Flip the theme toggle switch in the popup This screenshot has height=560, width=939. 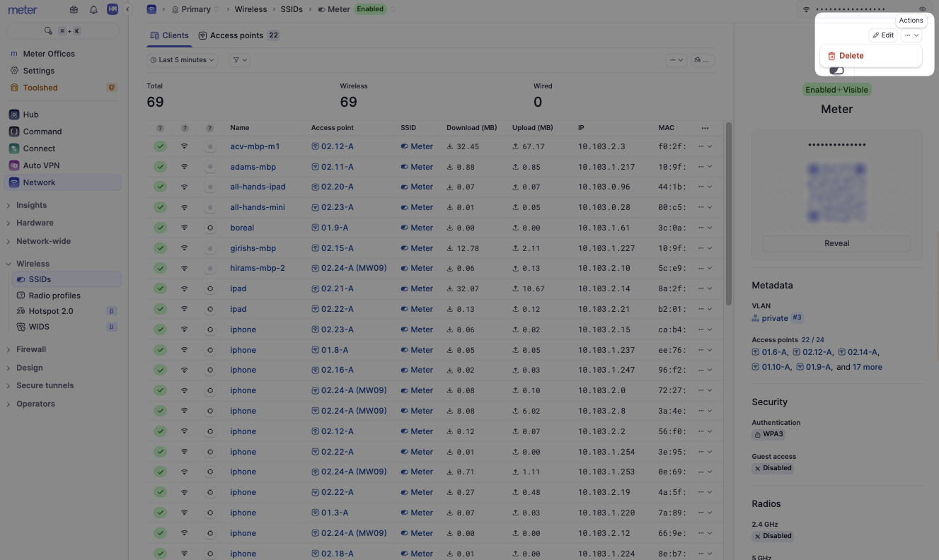click(836, 69)
